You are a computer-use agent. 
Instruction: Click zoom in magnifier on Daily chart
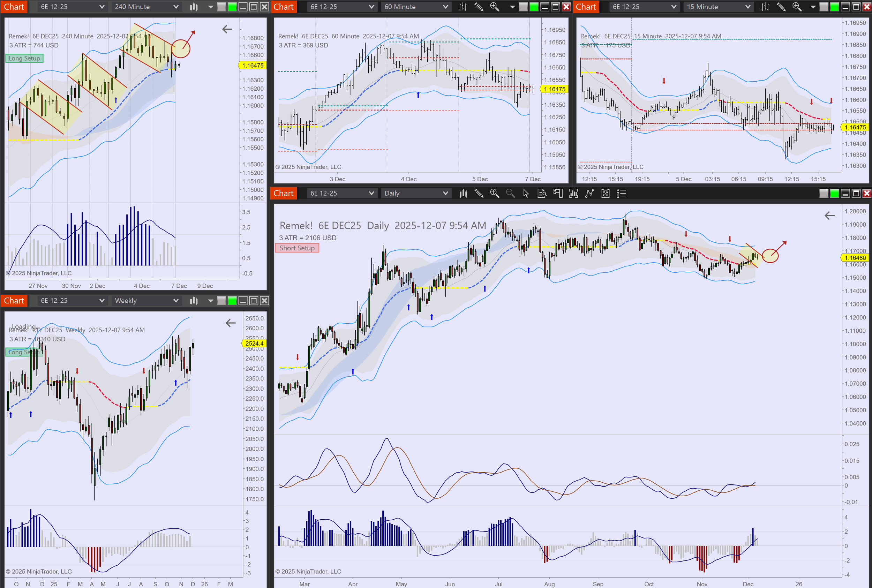tap(495, 193)
